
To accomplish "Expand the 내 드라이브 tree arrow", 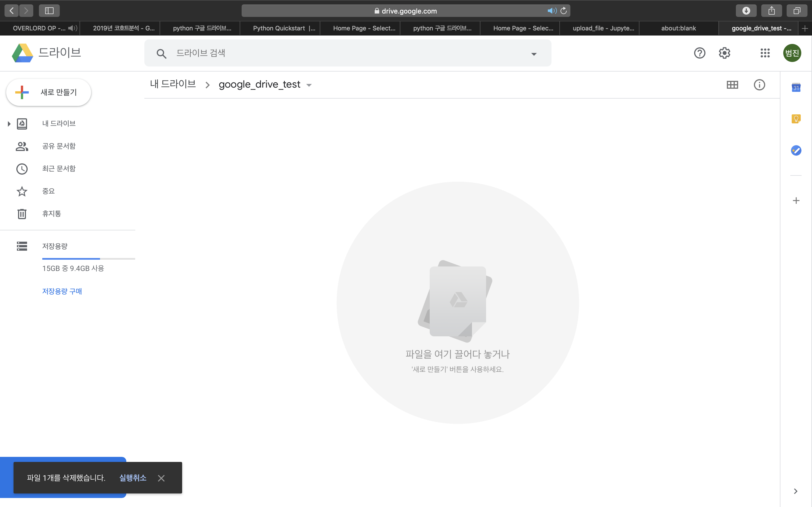I will tap(9, 124).
